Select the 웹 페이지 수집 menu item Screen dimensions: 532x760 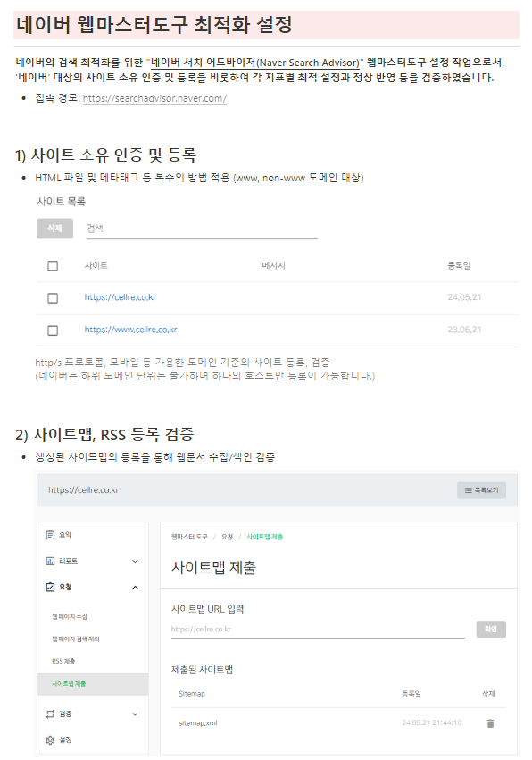(x=70, y=617)
